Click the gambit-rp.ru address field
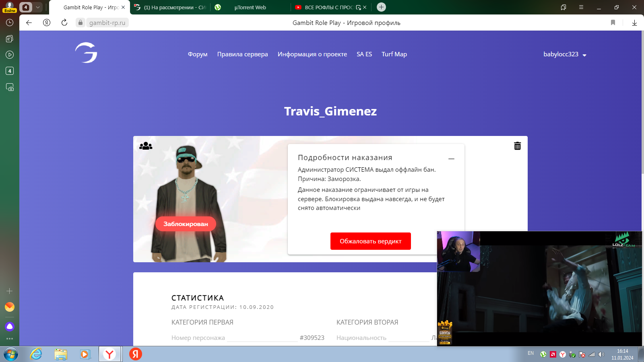 click(107, 23)
